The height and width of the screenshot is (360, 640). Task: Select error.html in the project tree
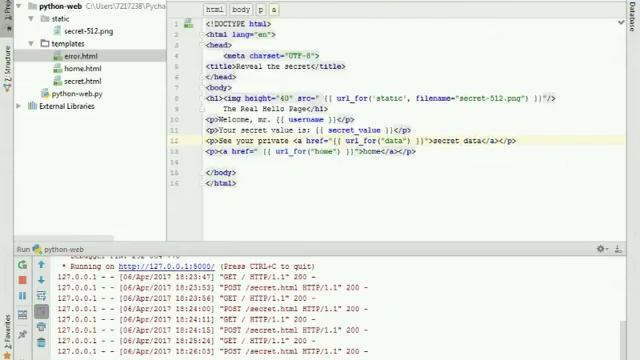(81, 56)
